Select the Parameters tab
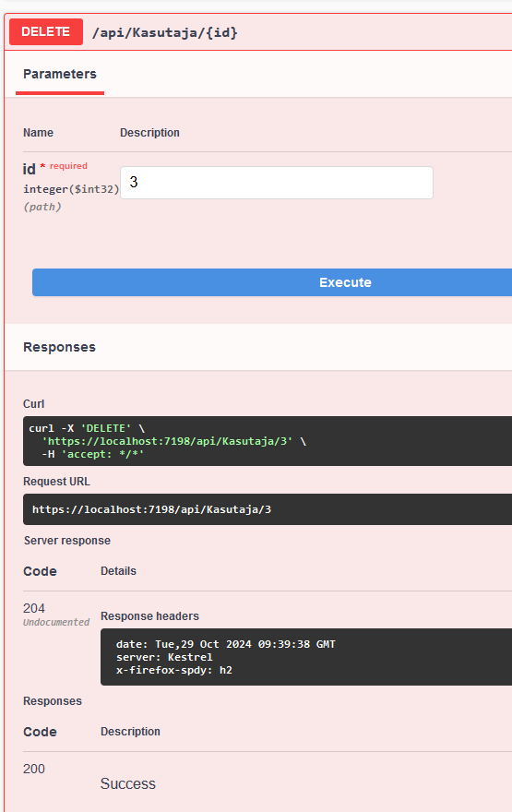Image resolution: width=512 pixels, height=812 pixels. pyautogui.click(x=60, y=74)
